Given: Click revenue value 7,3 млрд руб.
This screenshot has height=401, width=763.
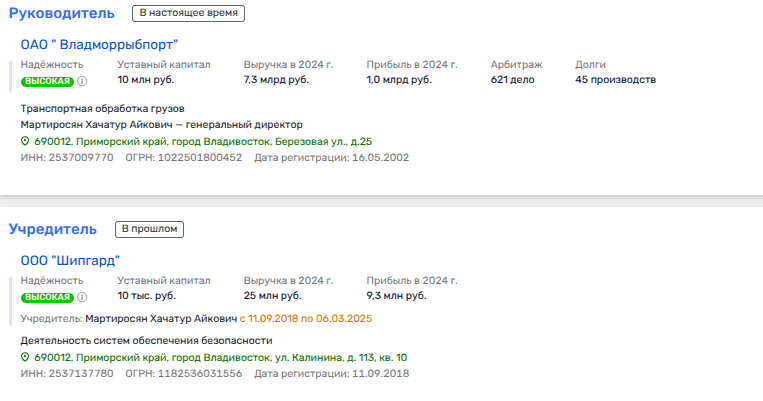Looking at the screenshot, I should click(276, 80).
